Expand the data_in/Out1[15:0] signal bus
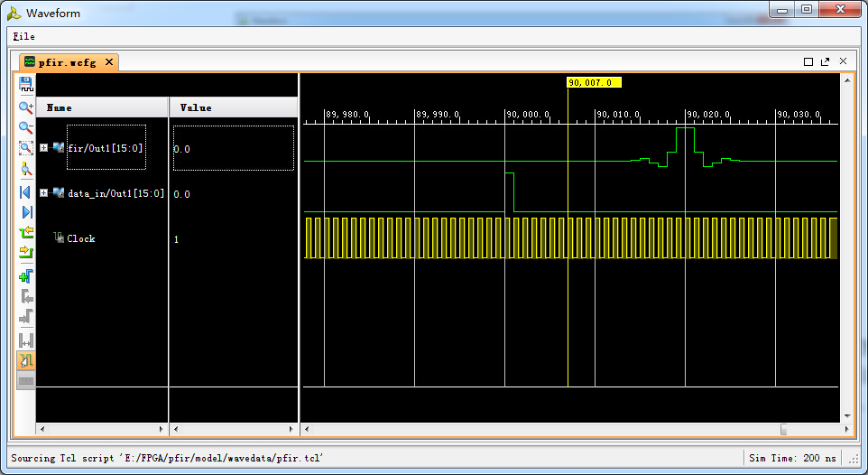 click(x=43, y=192)
